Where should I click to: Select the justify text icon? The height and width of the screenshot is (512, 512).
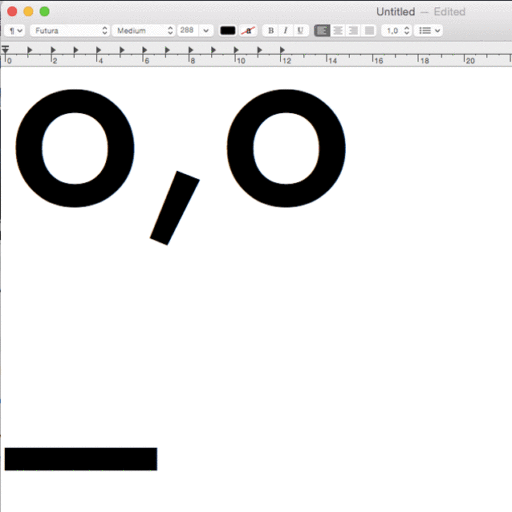coord(369,31)
